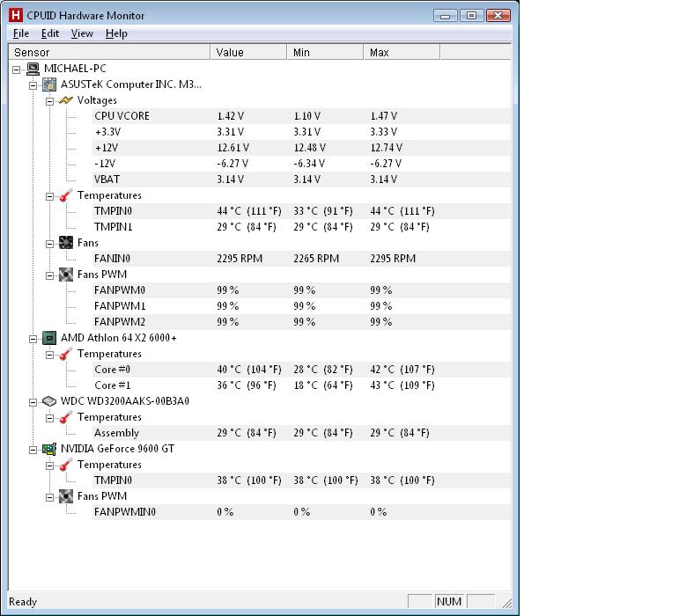Click the HWMonitor red H title icon
The image size is (686, 616).
click(15, 15)
